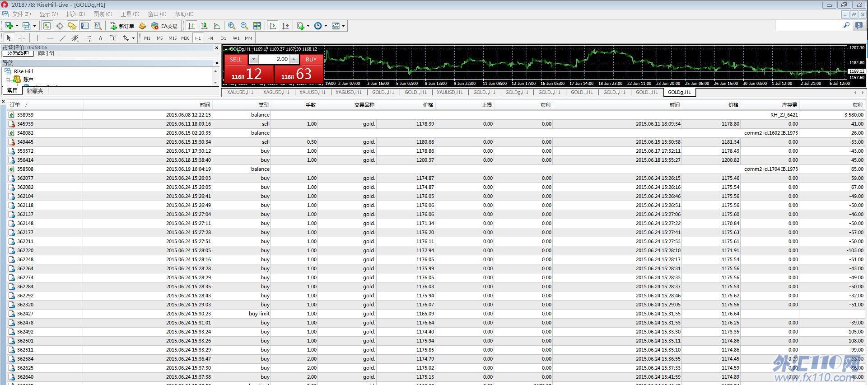Click the 1168 63 buy price button

299,74
